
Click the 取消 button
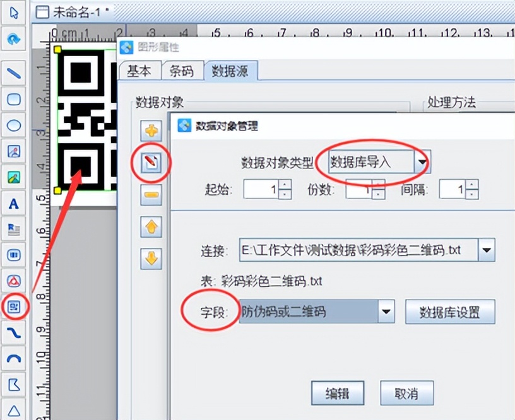click(x=407, y=393)
